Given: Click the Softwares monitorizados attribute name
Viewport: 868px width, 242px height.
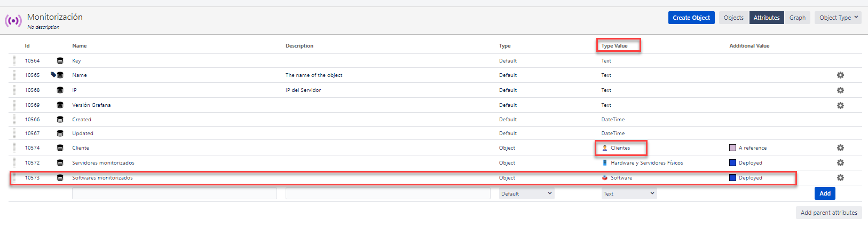Looking at the screenshot, I should 102,178.
